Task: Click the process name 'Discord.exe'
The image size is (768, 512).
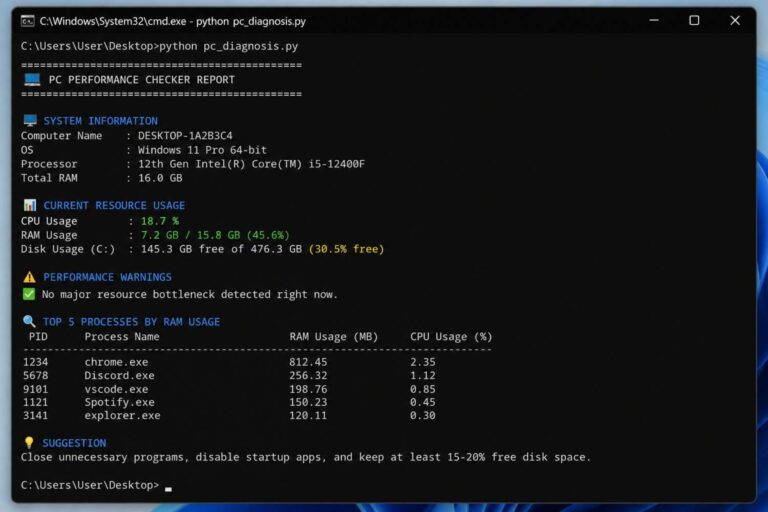Action: tap(119, 376)
